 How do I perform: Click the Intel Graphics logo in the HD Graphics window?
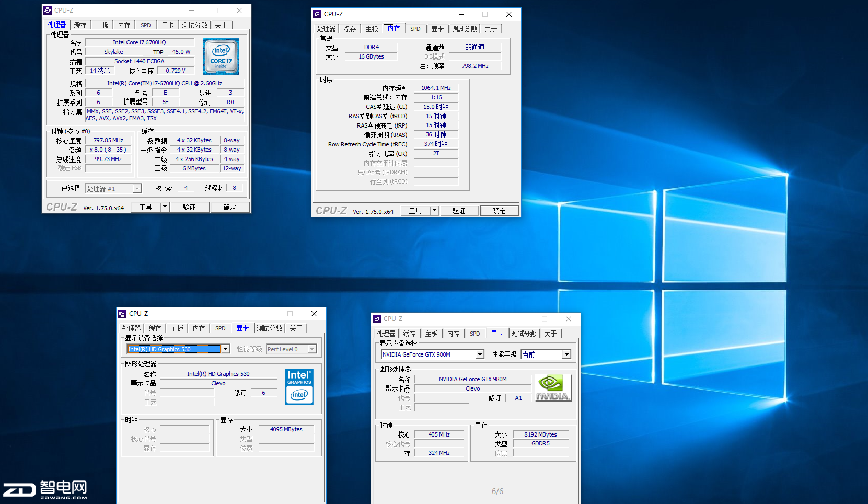pos(299,387)
